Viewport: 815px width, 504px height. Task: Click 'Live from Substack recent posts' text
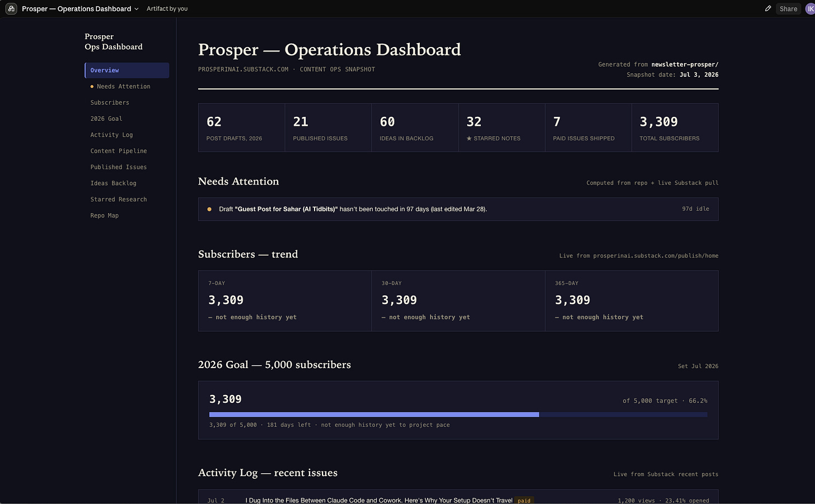666,474
